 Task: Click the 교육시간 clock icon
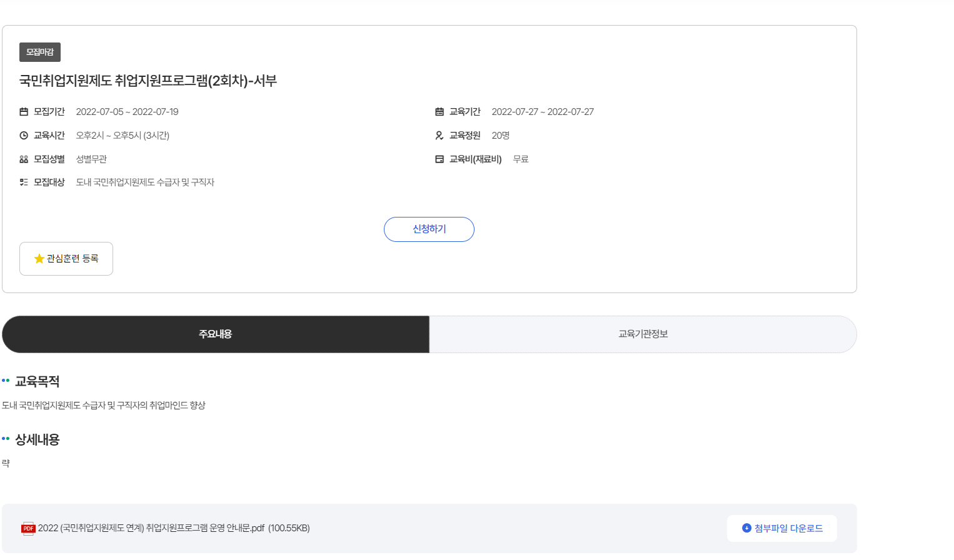point(24,136)
